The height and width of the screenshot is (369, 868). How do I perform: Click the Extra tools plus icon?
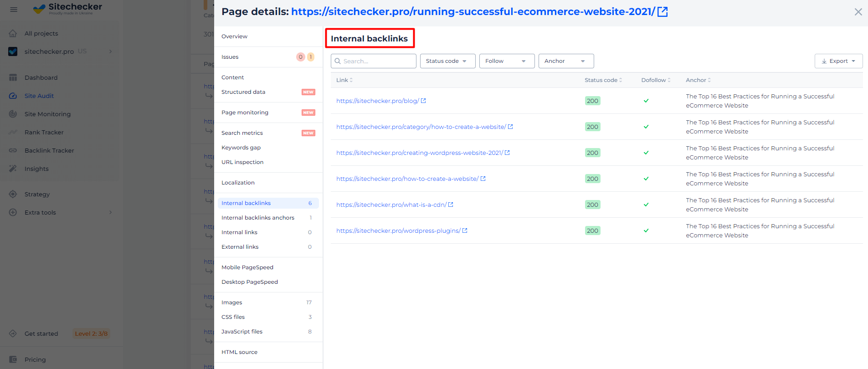[x=13, y=212]
